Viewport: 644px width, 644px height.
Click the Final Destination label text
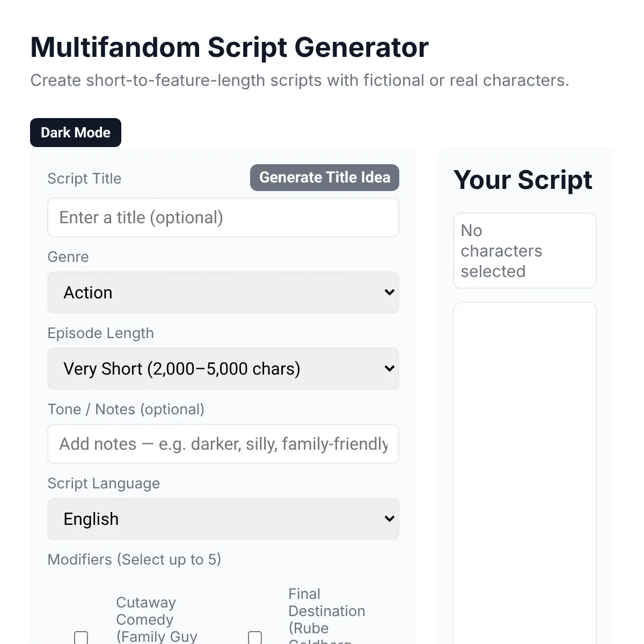pos(326,611)
